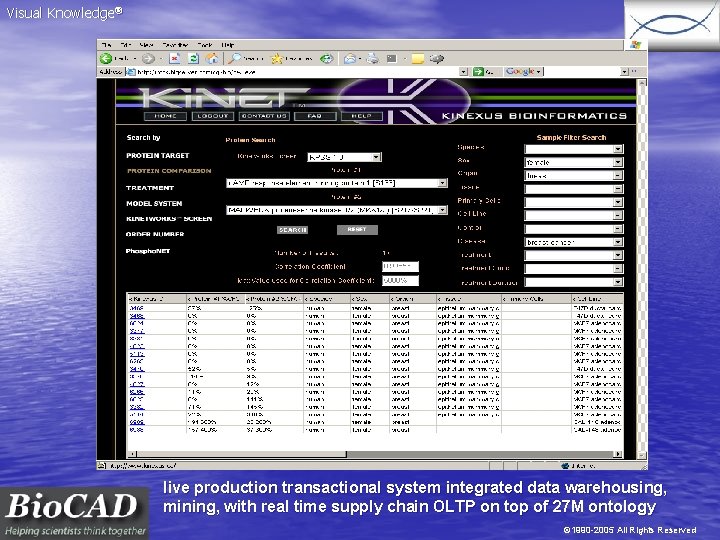
Task: Open the Protein #1 dropdown
Action: 337,183
